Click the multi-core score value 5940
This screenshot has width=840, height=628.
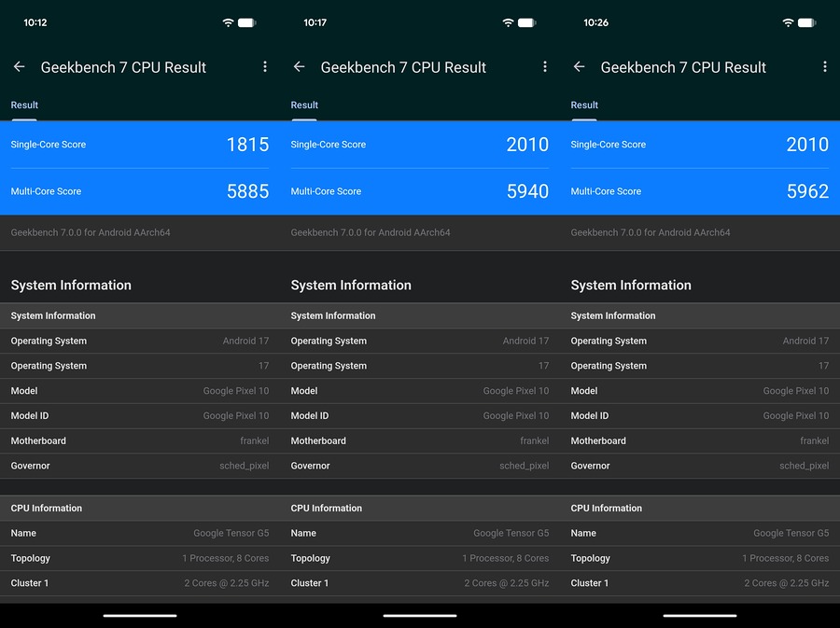[x=527, y=191]
